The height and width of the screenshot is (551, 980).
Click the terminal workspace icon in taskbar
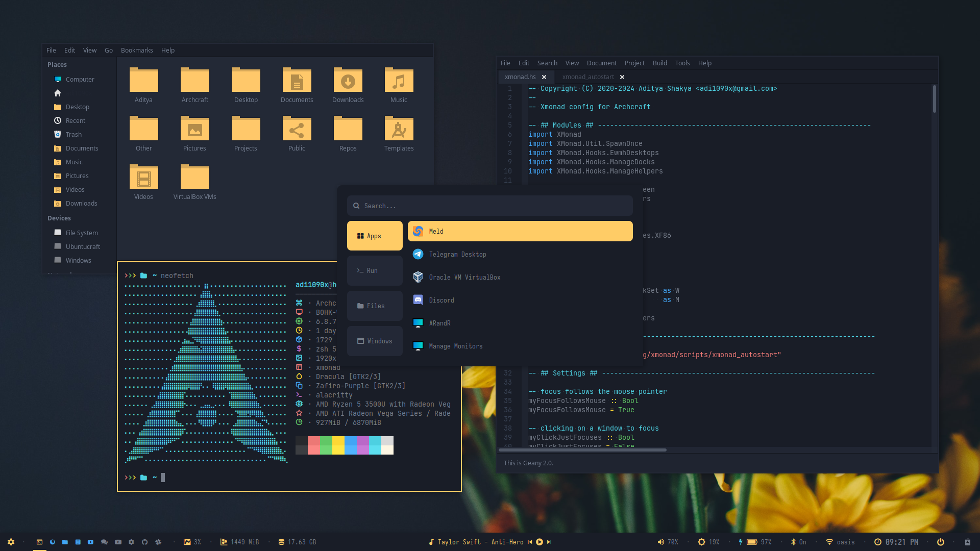[39, 542]
